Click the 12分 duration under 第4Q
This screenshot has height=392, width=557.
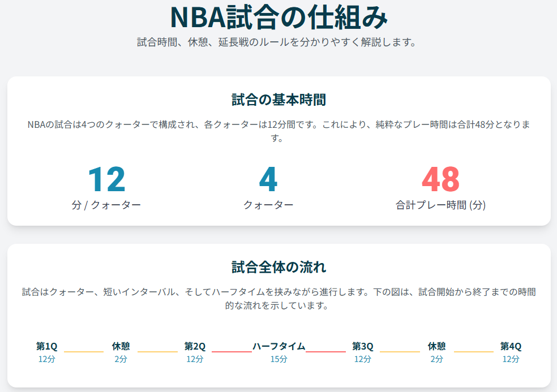point(511,359)
